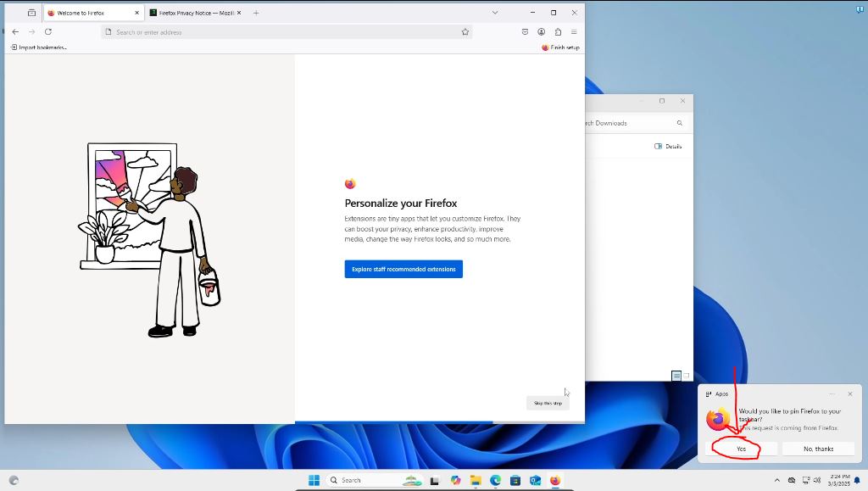868x491 pixels.
Task: Open the clock and date flyout
Action: click(838, 480)
